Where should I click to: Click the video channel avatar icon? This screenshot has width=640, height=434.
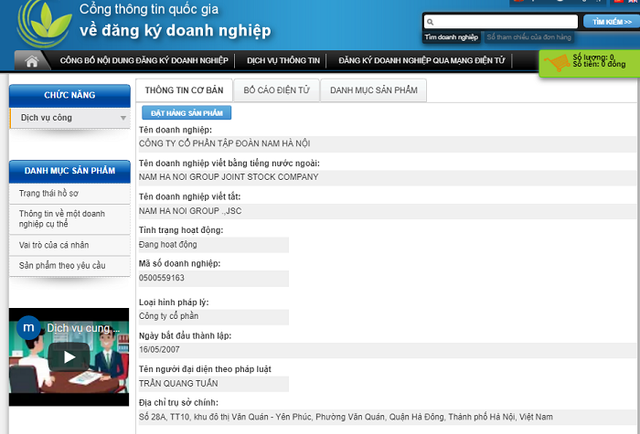[29, 328]
